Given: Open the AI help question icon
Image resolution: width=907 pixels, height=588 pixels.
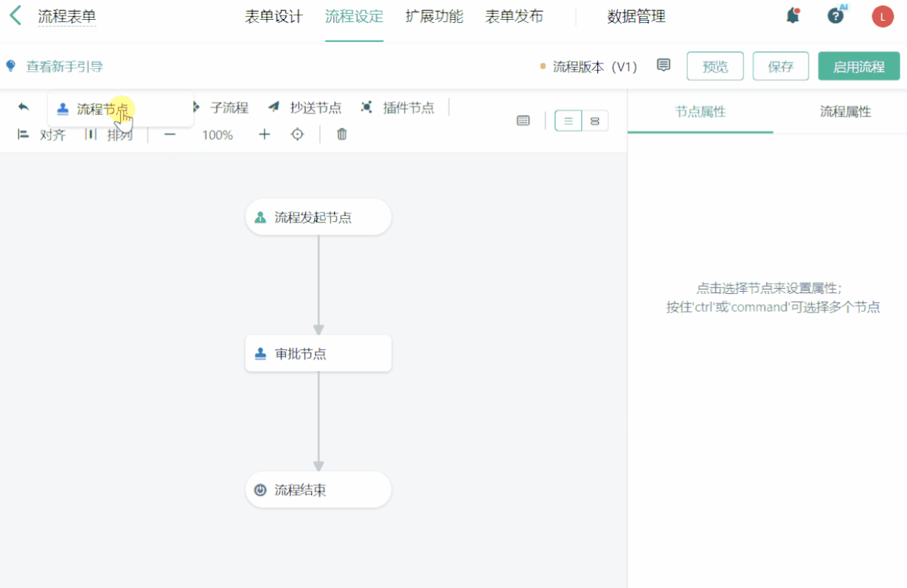Looking at the screenshot, I should pos(836,15).
